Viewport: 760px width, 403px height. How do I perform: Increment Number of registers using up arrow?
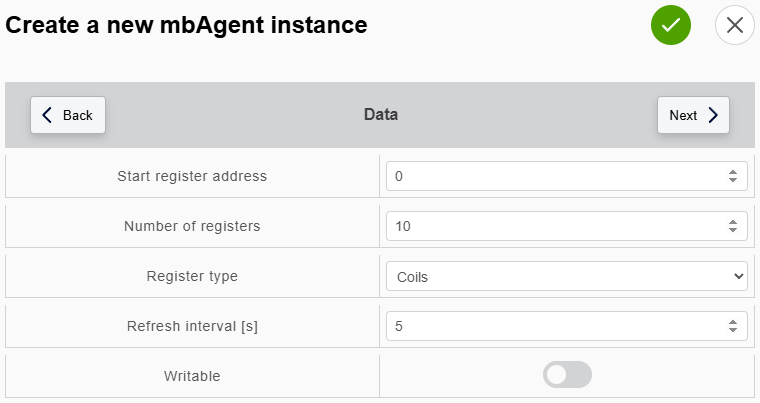pos(733,222)
